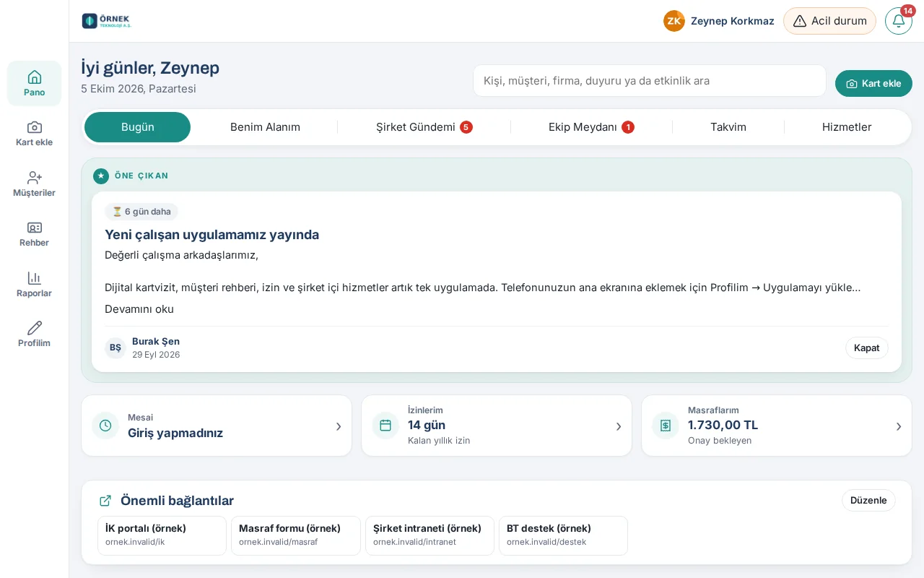Click the Acil durum button
The height and width of the screenshot is (578, 924).
pyautogui.click(x=830, y=21)
